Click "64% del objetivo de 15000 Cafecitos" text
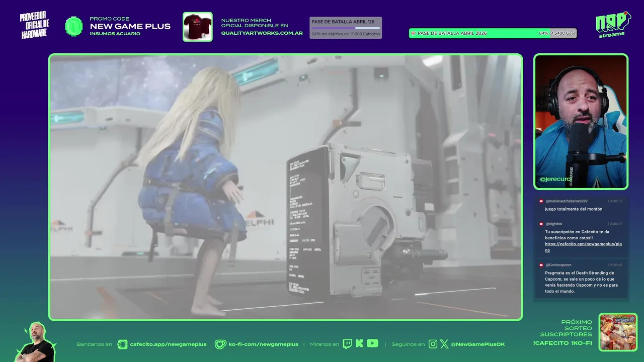Screen dimensions: 644x362 click(x=346, y=34)
